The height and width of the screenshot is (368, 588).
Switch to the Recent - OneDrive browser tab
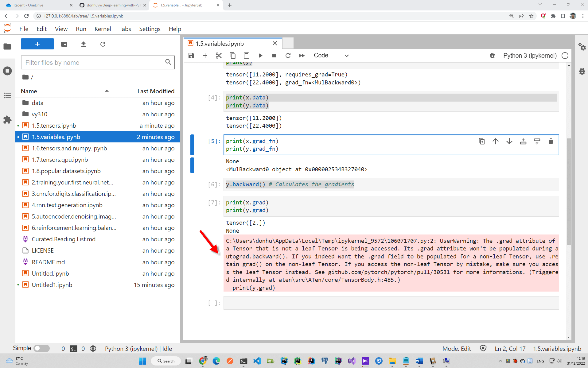pyautogui.click(x=38, y=5)
